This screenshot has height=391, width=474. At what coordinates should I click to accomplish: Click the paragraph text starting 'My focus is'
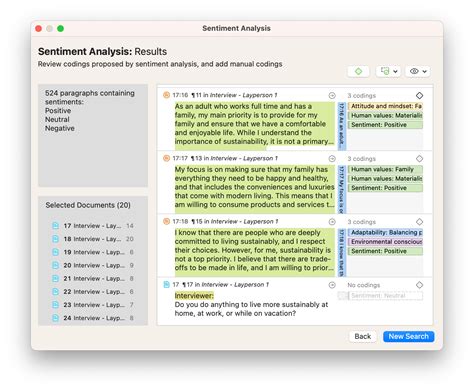pos(254,187)
